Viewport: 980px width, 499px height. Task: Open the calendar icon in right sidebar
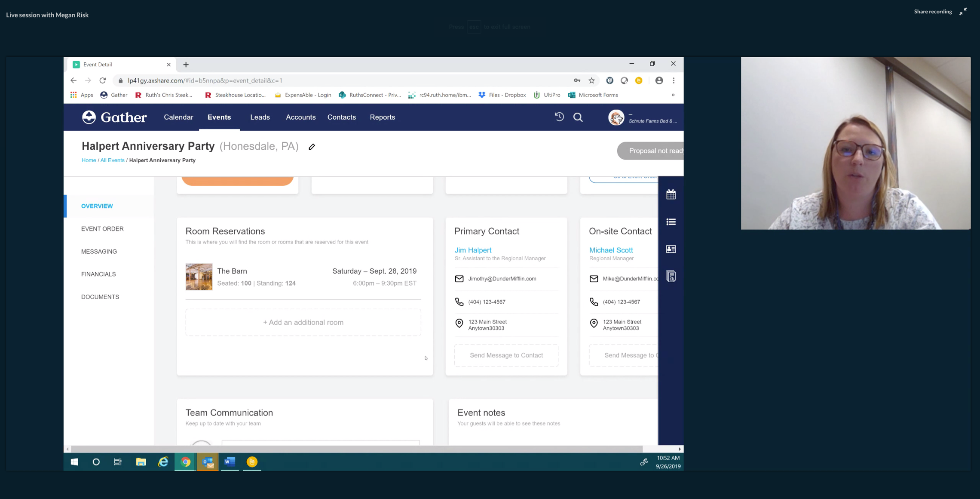point(671,194)
